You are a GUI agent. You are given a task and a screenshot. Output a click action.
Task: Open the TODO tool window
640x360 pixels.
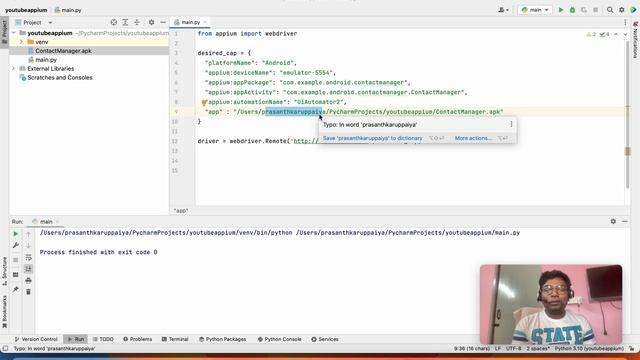click(x=103, y=339)
